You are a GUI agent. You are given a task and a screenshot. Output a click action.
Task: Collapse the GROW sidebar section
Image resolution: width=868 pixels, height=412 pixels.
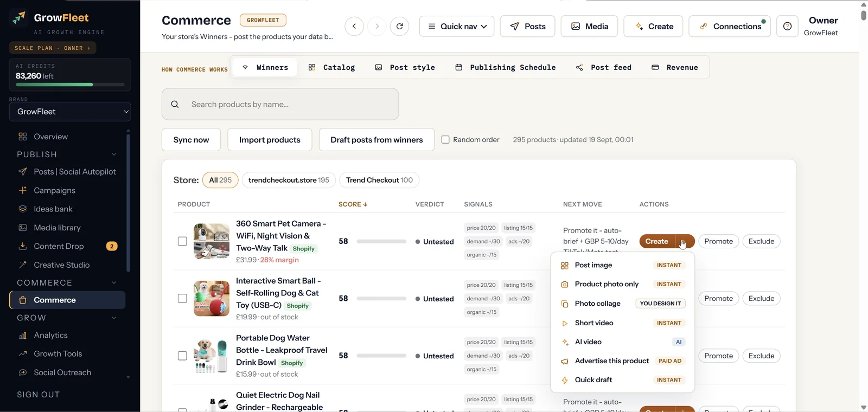(x=114, y=318)
